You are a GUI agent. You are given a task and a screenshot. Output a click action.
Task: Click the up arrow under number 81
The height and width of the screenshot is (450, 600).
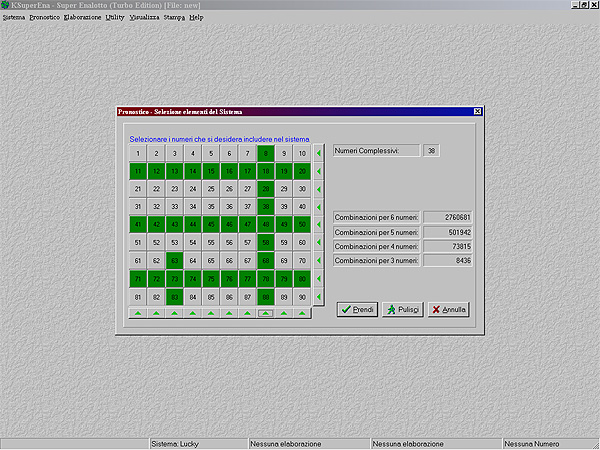[x=138, y=313]
